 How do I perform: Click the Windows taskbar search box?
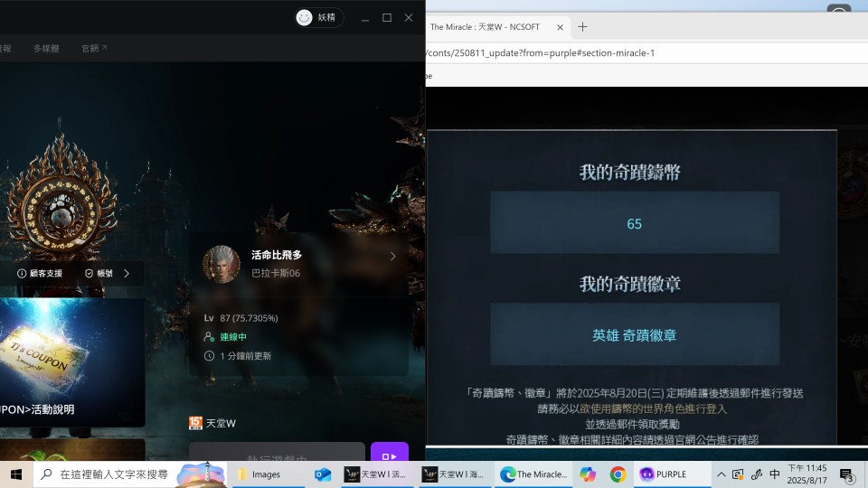113,474
